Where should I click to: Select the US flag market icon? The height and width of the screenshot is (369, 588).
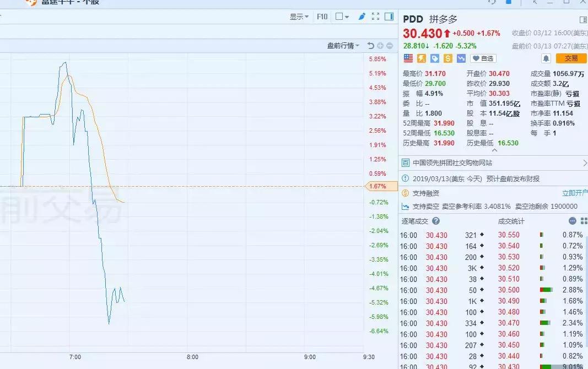(407, 58)
